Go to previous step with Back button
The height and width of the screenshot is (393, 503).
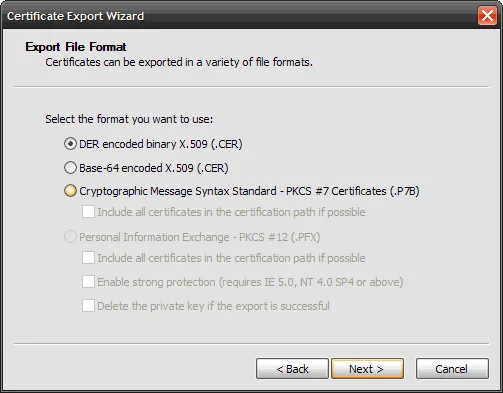pos(292,369)
